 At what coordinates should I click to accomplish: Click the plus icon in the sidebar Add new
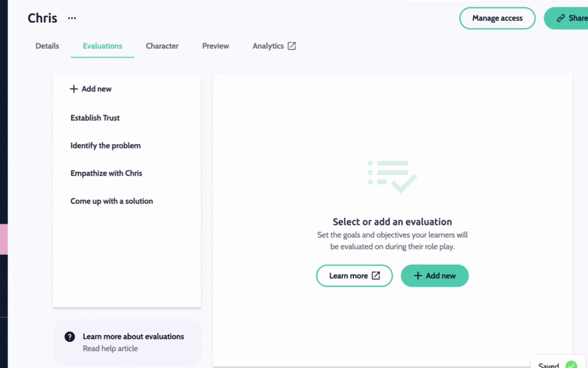tap(73, 89)
